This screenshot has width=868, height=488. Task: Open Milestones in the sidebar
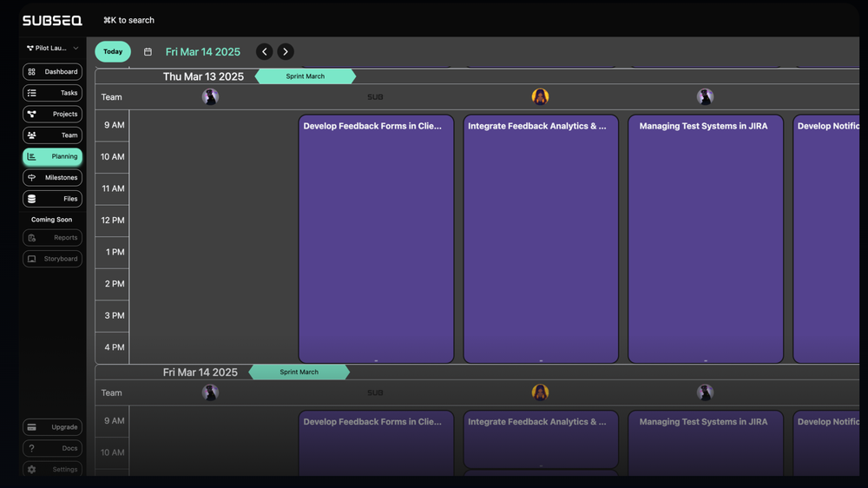point(52,177)
